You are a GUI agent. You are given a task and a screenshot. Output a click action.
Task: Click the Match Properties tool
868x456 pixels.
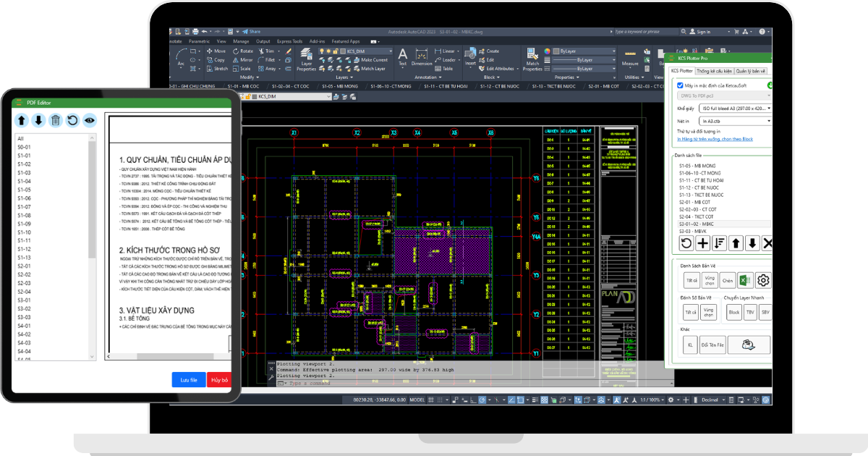click(532, 59)
